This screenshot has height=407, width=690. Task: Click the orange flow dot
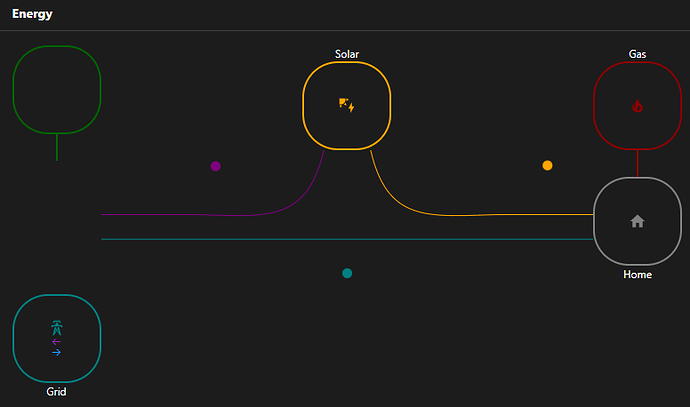pyautogui.click(x=547, y=165)
